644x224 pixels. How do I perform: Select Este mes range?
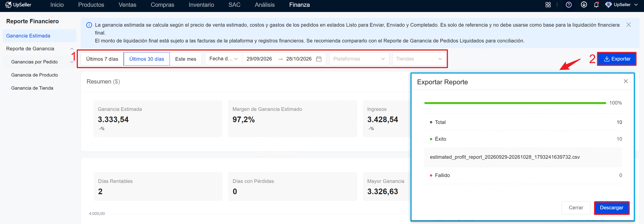coord(186,59)
